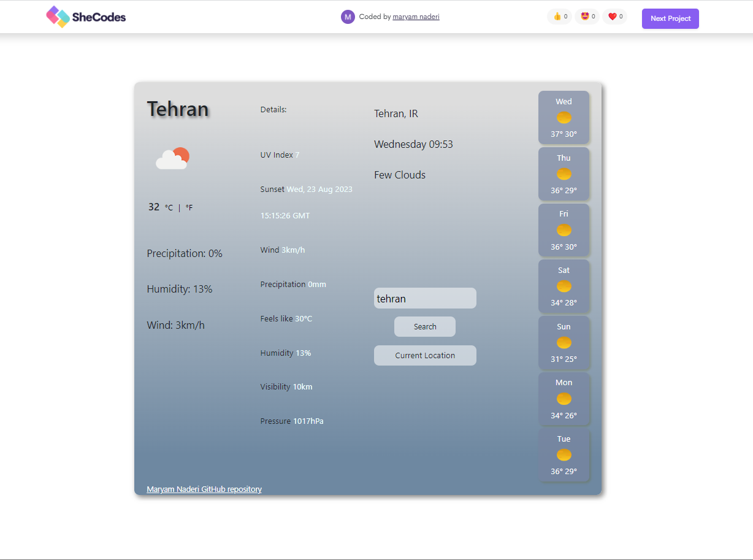Click the cloud weather icon for Tehran
753x560 pixels.
pyautogui.click(x=172, y=158)
